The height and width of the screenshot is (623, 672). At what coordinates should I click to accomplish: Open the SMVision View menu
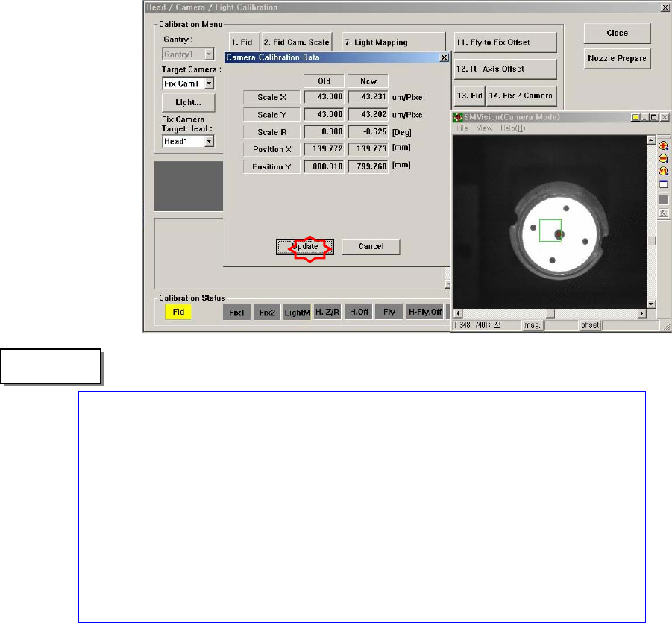click(x=484, y=128)
